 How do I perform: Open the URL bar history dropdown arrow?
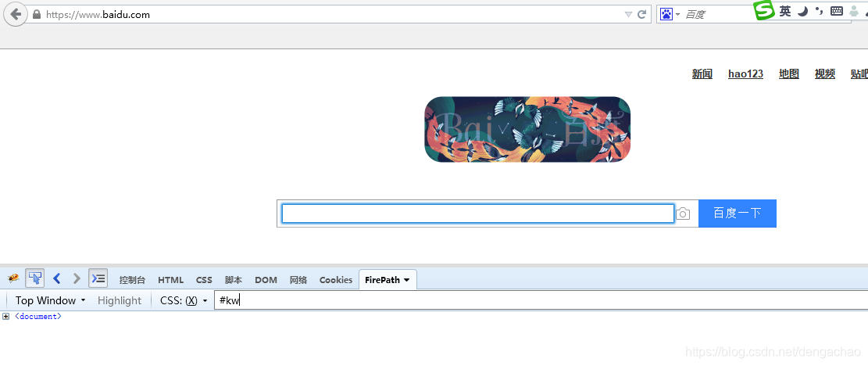[628, 14]
